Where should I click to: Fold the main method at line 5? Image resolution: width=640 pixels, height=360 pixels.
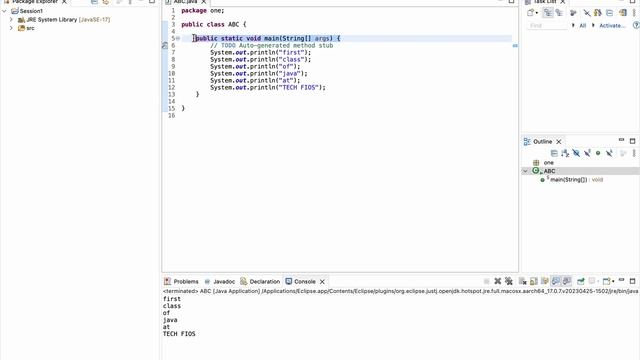[x=178, y=38]
